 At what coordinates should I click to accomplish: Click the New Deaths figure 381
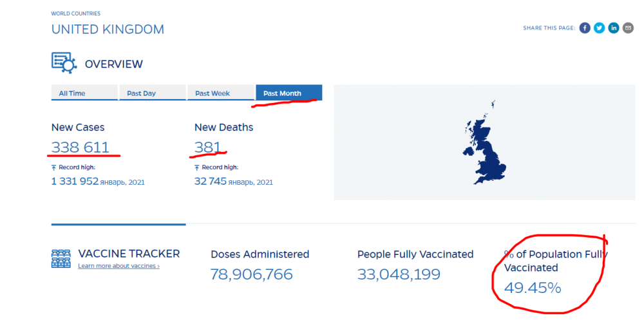coord(208,147)
